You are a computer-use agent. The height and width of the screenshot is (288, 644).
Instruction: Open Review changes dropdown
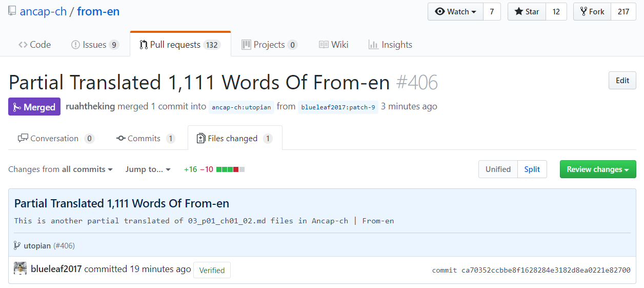(598, 169)
